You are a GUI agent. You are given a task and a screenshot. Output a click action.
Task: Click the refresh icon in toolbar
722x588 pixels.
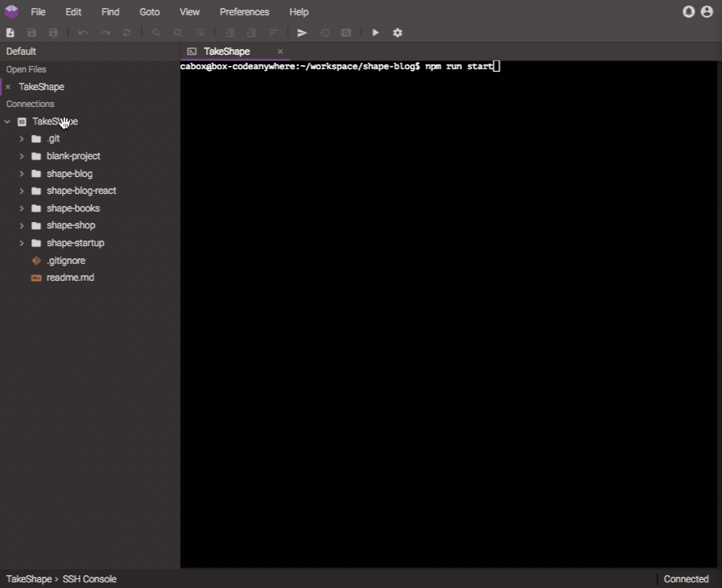coord(126,33)
